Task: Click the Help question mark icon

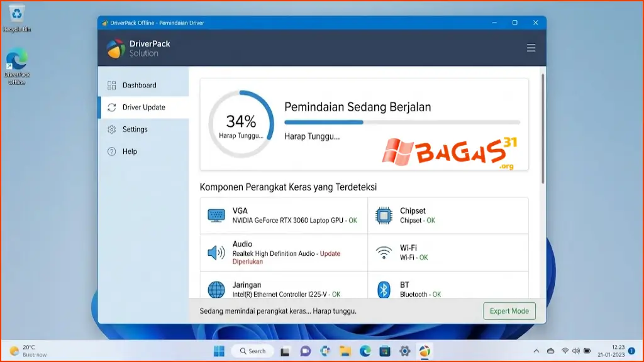Action: pos(112,151)
